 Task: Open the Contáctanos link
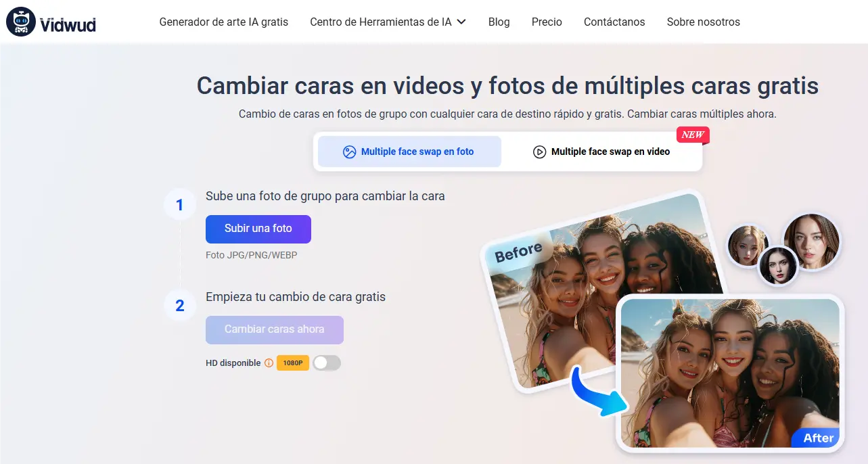click(614, 22)
